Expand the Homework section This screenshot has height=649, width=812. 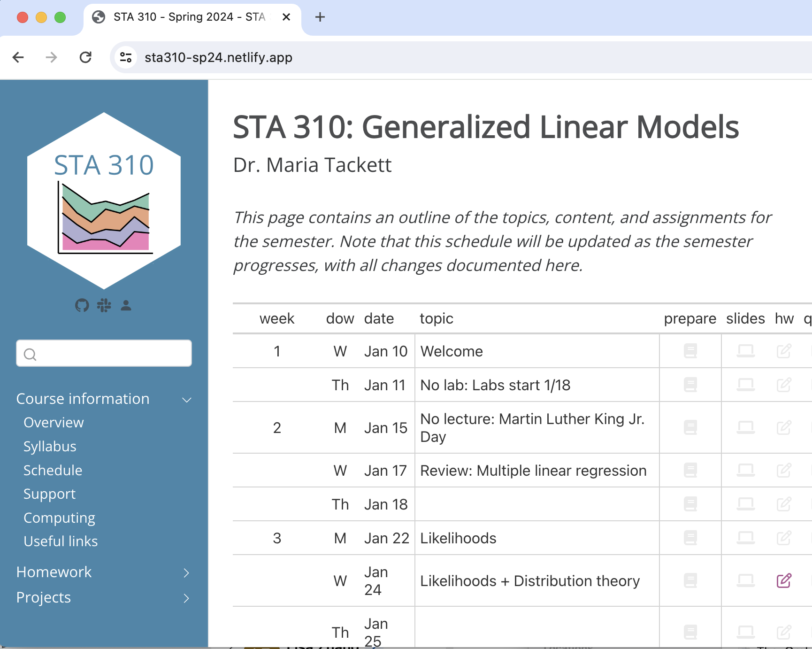click(186, 573)
